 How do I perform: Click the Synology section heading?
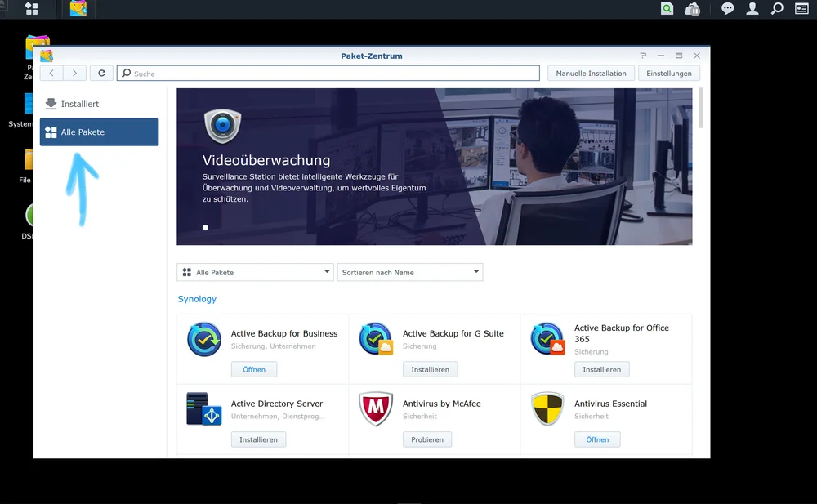[x=197, y=299]
